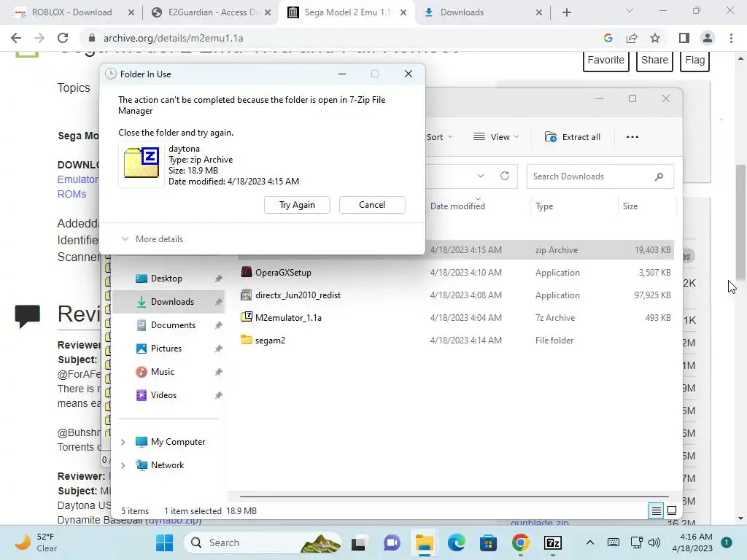Click the segam2 folder icon
This screenshot has width=747, height=560.
tap(247, 340)
